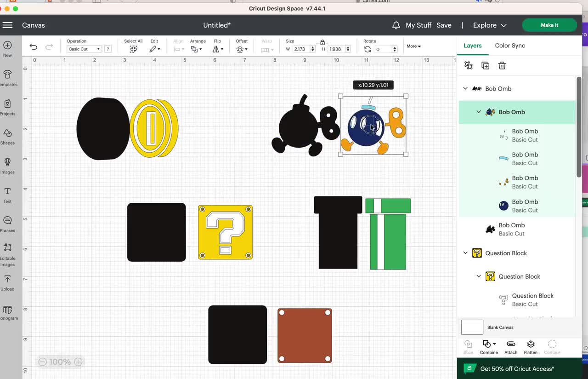This screenshot has height=379, width=588.
Task: Click the Width stepper arrows
Action: point(313,49)
